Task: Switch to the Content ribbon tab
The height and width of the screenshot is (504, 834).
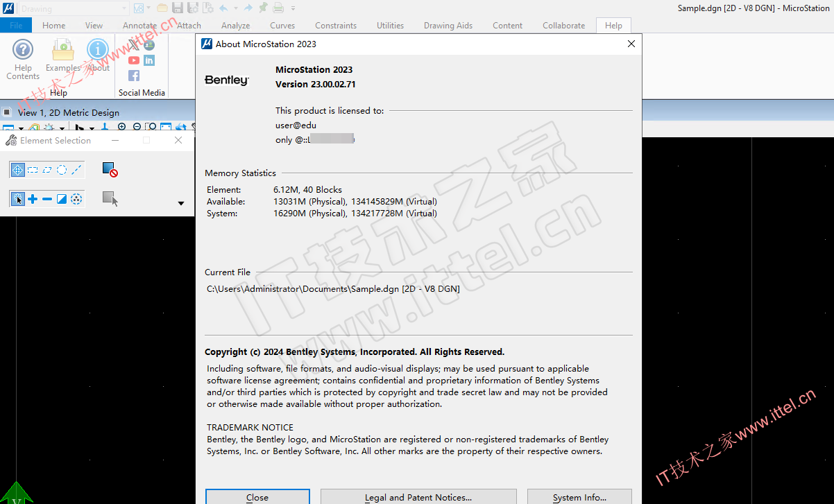Action: (x=507, y=25)
